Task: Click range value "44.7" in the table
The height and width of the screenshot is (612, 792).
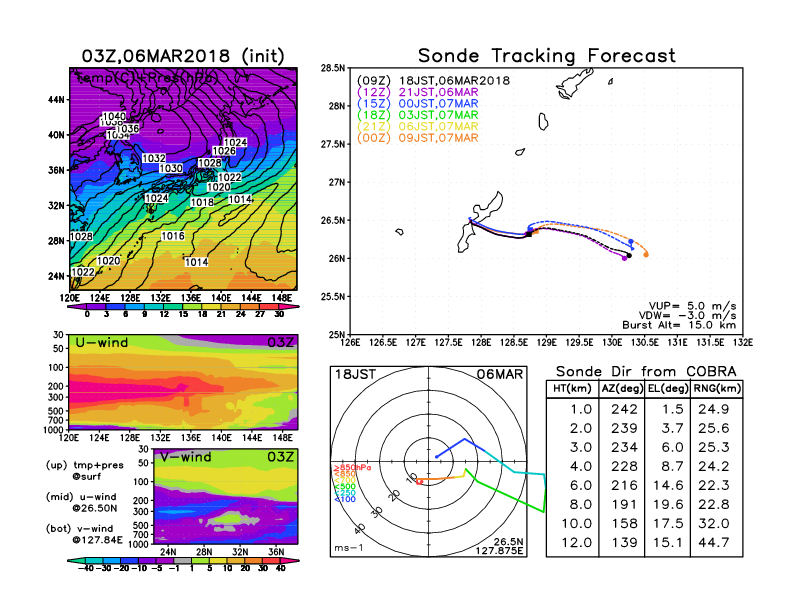Action: click(714, 543)
